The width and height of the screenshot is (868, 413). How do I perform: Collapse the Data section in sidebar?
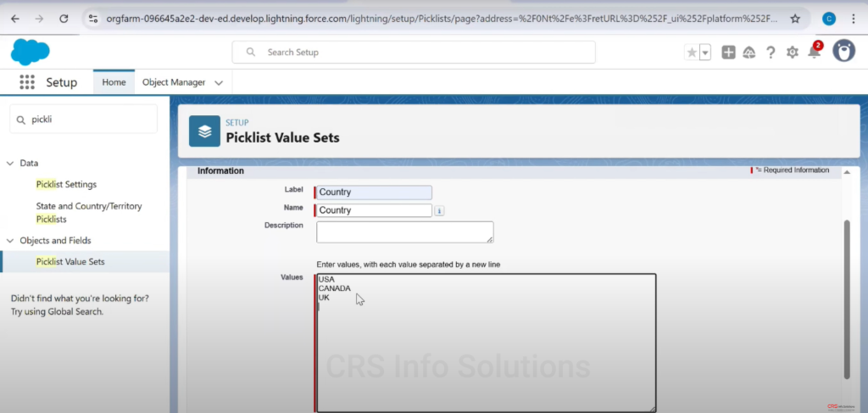pos(10,164)
